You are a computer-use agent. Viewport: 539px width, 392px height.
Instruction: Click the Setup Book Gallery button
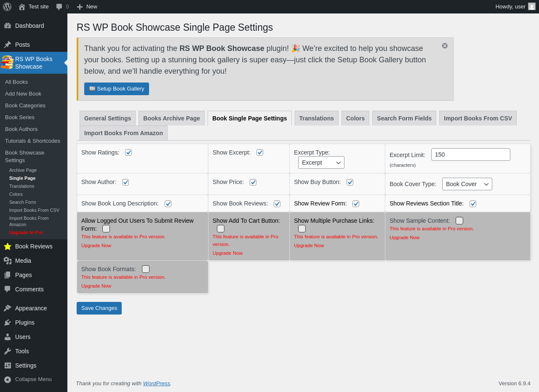click(x=117, y=89)
